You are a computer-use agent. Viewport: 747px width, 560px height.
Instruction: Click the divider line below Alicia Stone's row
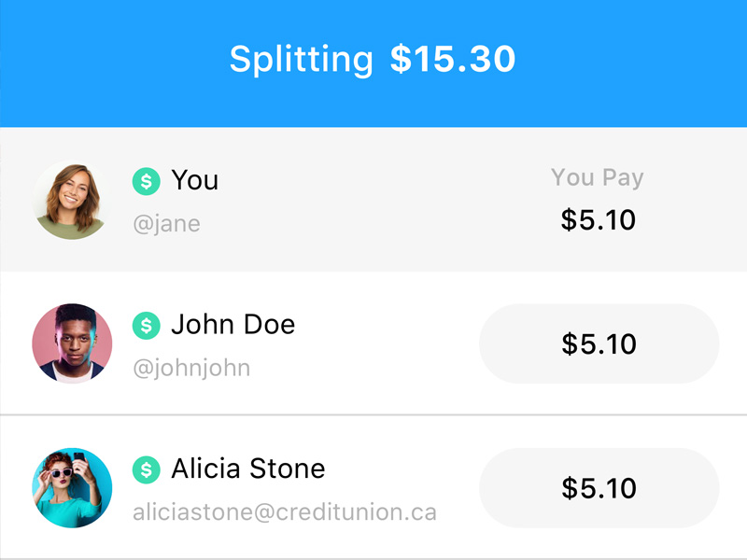(x=373, y=558)
